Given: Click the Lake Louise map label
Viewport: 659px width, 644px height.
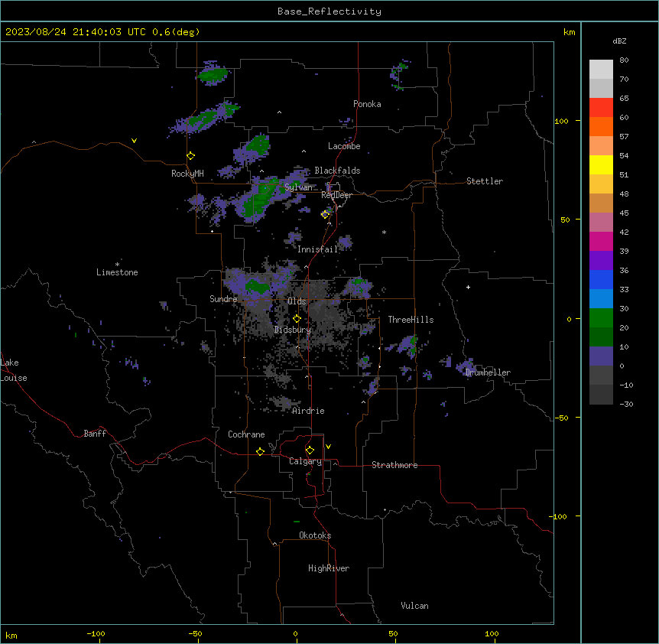Looking at the screenshot, I should point(14,370).
